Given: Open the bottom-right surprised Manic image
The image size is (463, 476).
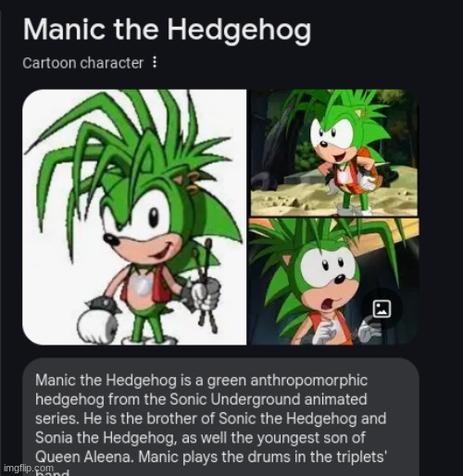Looking at the screenshot, I should tap(334, 282).
